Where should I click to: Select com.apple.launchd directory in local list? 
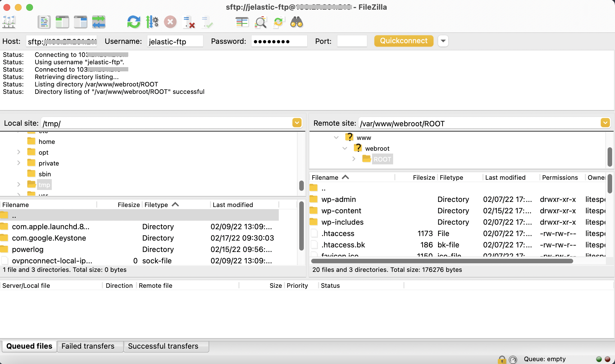pos(139,227)
